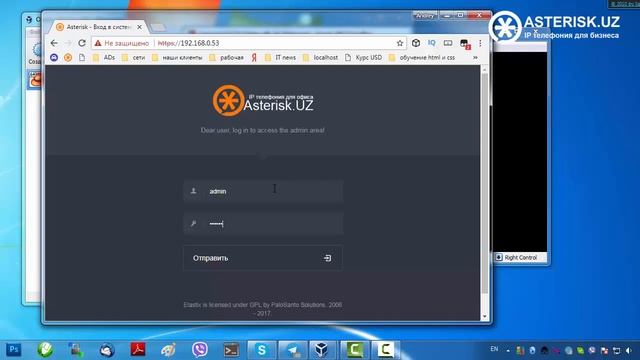Open the orange circular bookmark icon
This screenshot has height=360, width=640.
click(x=68, y=58)
